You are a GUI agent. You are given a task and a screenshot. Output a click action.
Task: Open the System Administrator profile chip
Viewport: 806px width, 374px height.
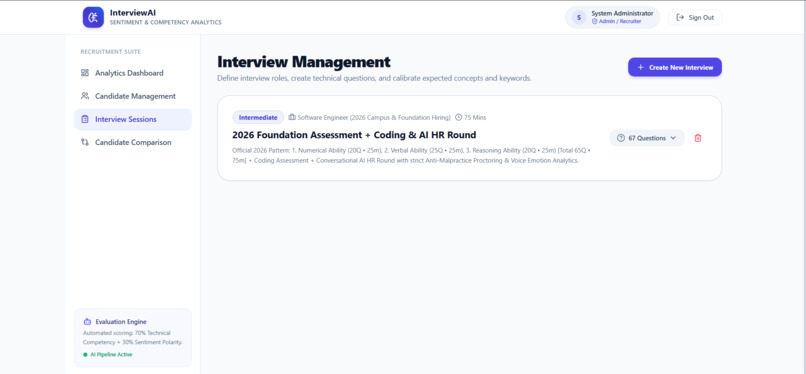coord(612,17)
